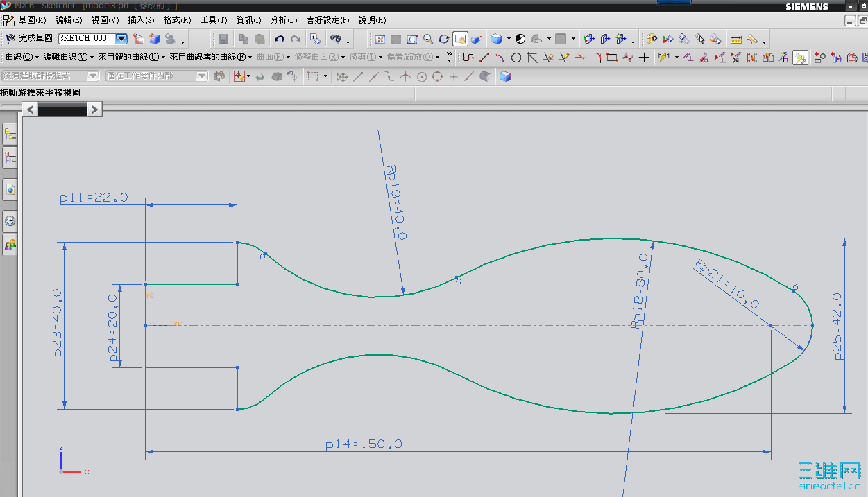
Task: Open the SKETCH_000 name dropdown
Action: click(x=121, y=40)
